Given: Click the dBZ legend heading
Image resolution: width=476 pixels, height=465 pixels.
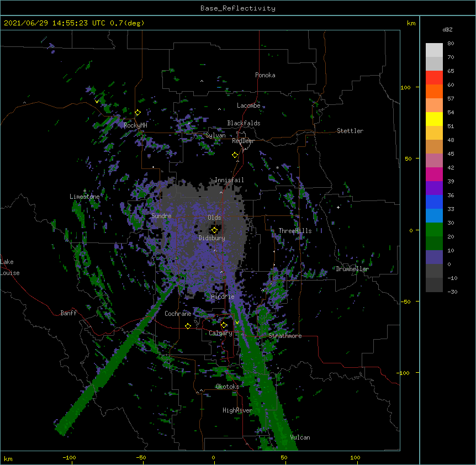Looking at the screenshot, I should pyautogui.click(x=447, y=29).
